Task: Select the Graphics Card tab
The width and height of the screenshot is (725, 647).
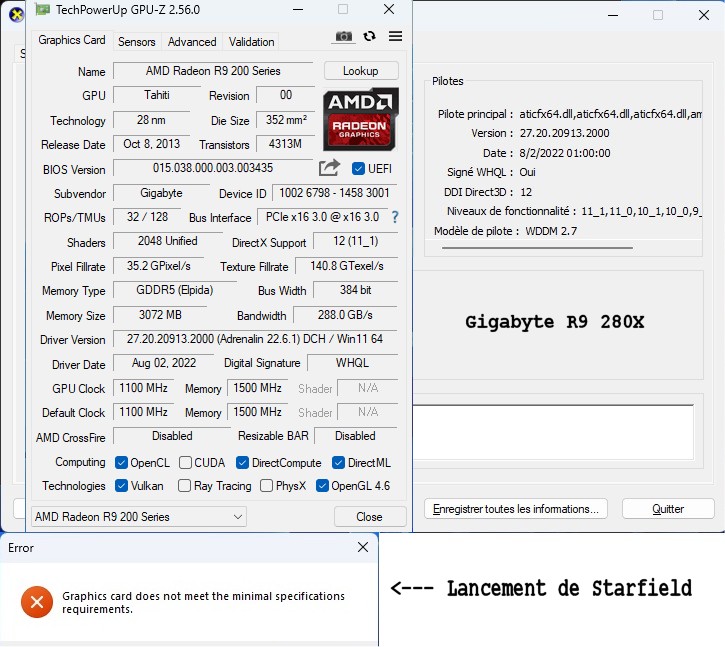Action: coord(72,40)
